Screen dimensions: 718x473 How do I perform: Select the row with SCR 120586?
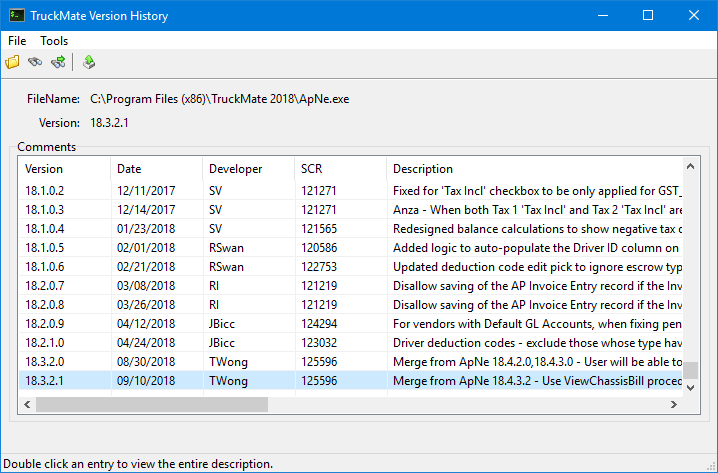coord(321,248)
